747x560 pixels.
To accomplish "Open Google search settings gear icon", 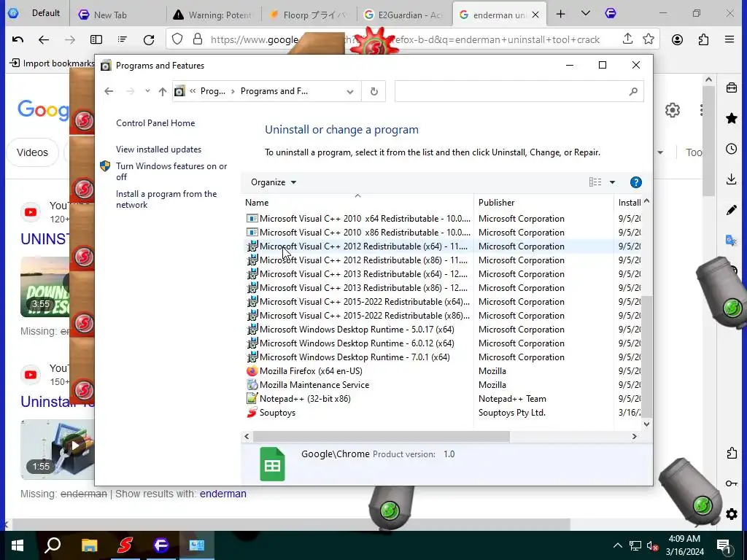I will [x=672, y=111].
